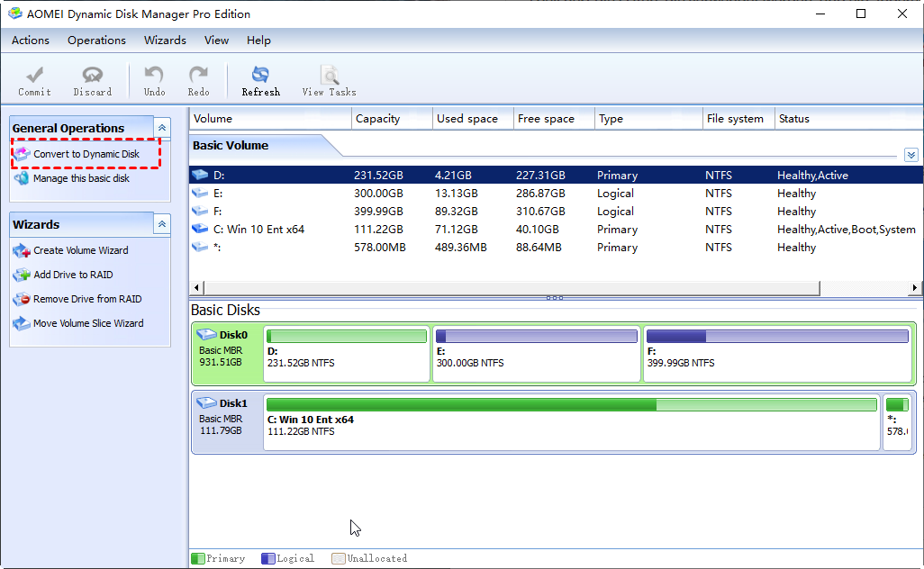The image size is (924, 569).
Task: Click Add Drive to RAID link
Action: (x=73, y=275)
